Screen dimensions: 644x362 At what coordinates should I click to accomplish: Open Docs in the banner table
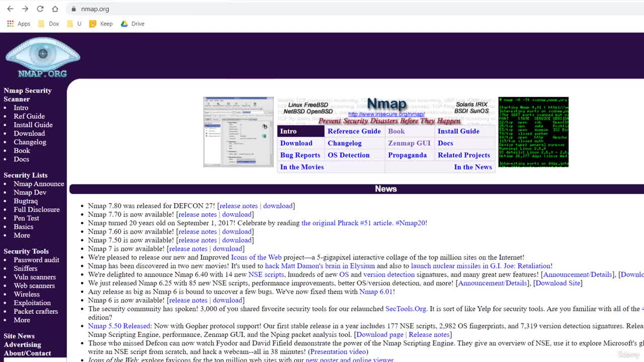click(445, 143)
